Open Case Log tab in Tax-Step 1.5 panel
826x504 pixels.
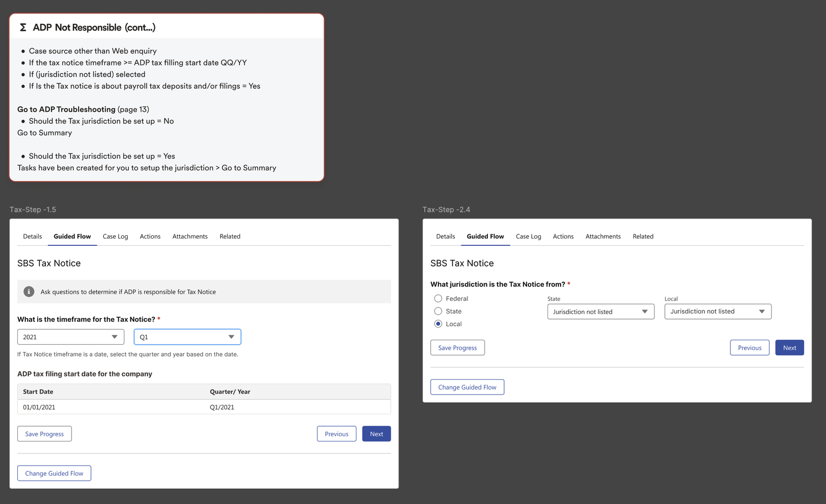pos(115,236)
